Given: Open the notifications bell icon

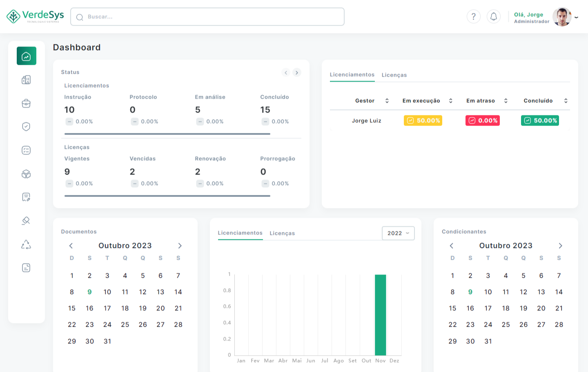Looking at the screenshot, I should coord(493,17).
